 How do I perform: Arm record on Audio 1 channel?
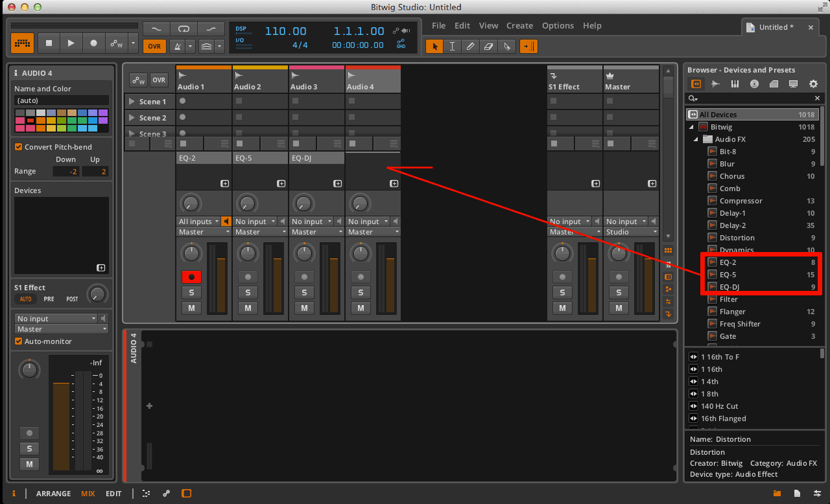click(191, 277)
